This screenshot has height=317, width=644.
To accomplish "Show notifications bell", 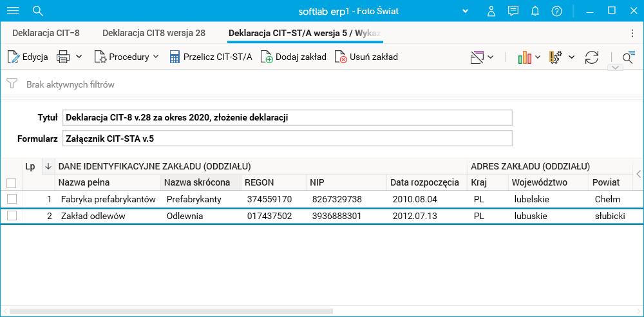I will point(535,11).
